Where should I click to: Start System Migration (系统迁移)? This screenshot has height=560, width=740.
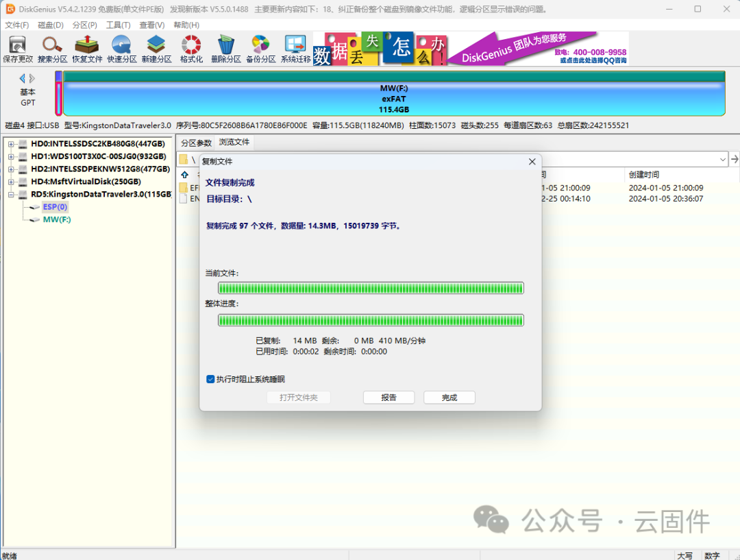click(x=295, y=49)
